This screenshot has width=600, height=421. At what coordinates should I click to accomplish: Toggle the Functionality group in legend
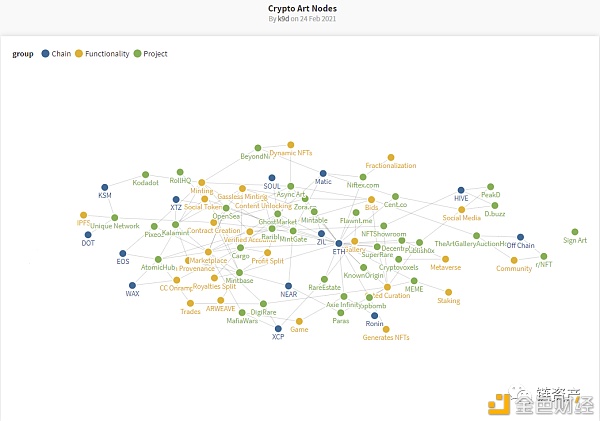(x=79, y=52)
